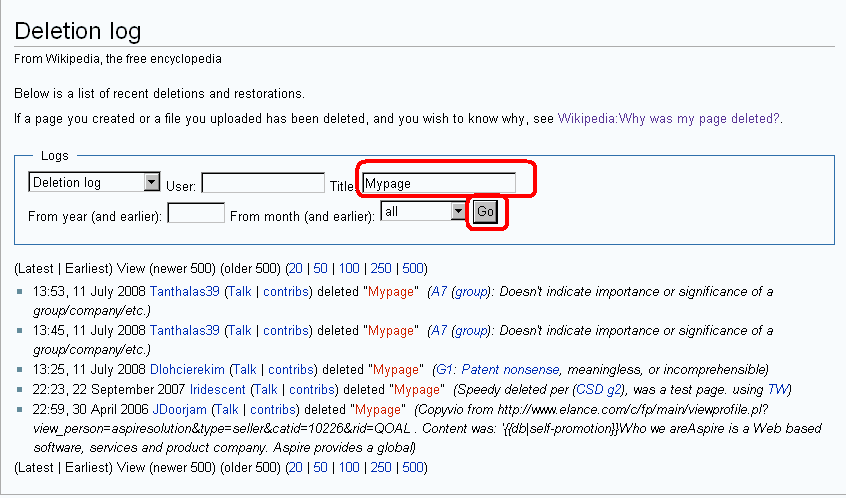Click the User input field
This screenshot has height=498, width=846.
[262, 184]
